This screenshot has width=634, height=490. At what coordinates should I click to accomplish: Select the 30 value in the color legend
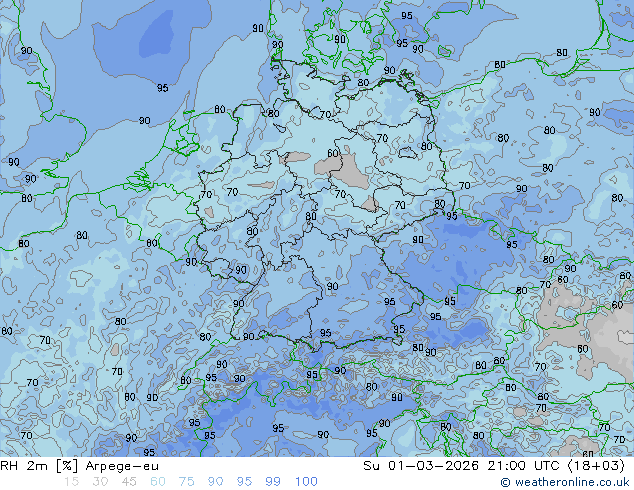coord(100,482)
